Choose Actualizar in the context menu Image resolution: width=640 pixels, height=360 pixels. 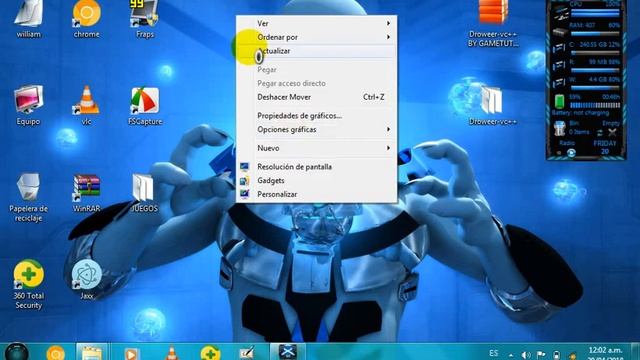(x=316, y=51)
